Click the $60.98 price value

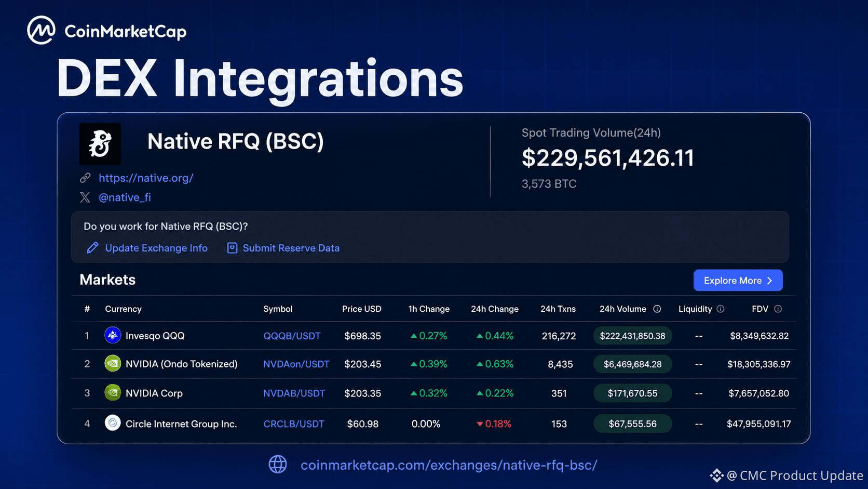pyautogui.click(x=363, y=424)
